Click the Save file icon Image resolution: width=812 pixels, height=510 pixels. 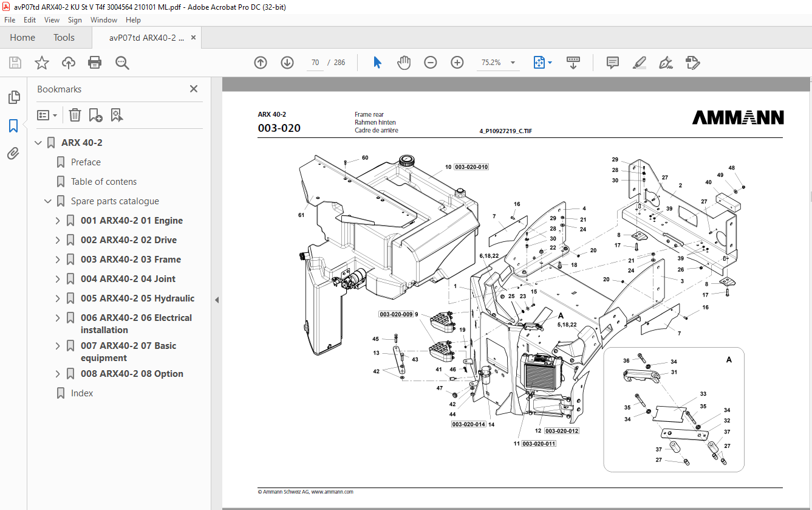click(15, 63)
